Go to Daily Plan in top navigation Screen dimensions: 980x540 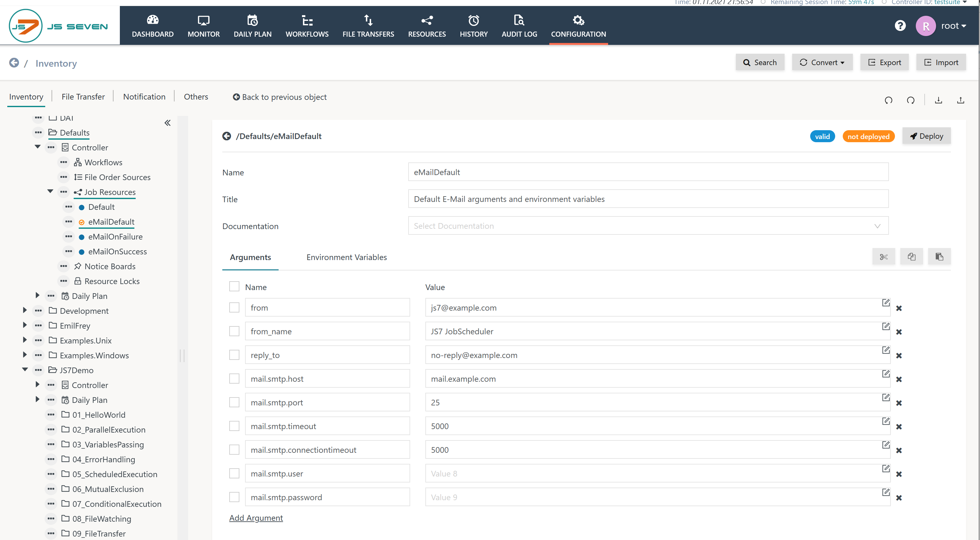[253, 26]
